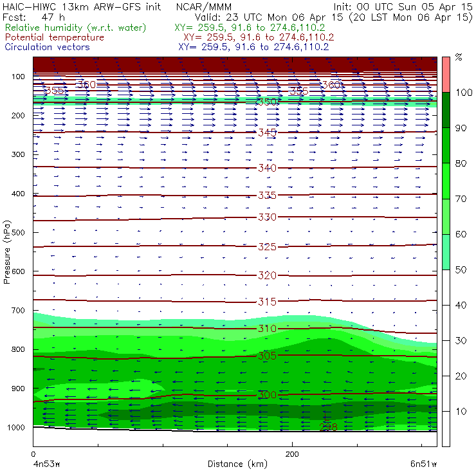Click the 400 hPa pressure axis label

tap(18, 194)
